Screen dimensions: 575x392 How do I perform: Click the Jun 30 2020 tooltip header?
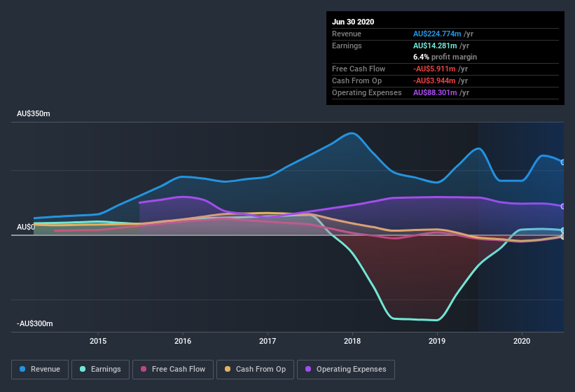coord(353,22)
